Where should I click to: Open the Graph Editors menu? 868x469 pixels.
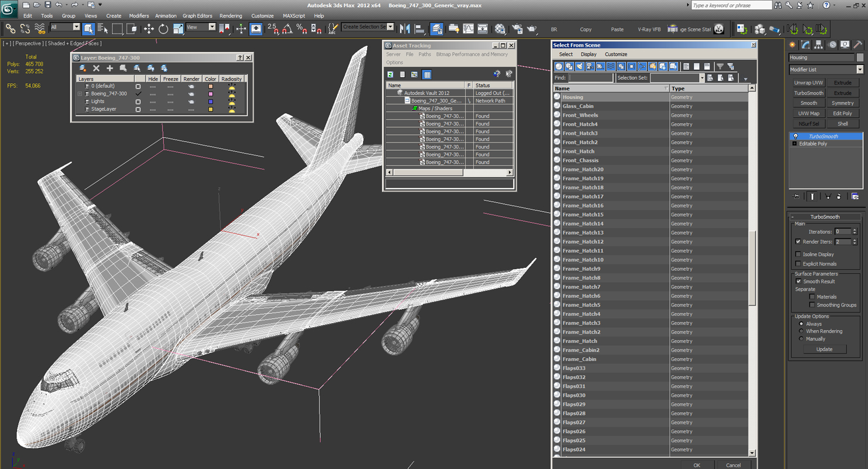198,16
